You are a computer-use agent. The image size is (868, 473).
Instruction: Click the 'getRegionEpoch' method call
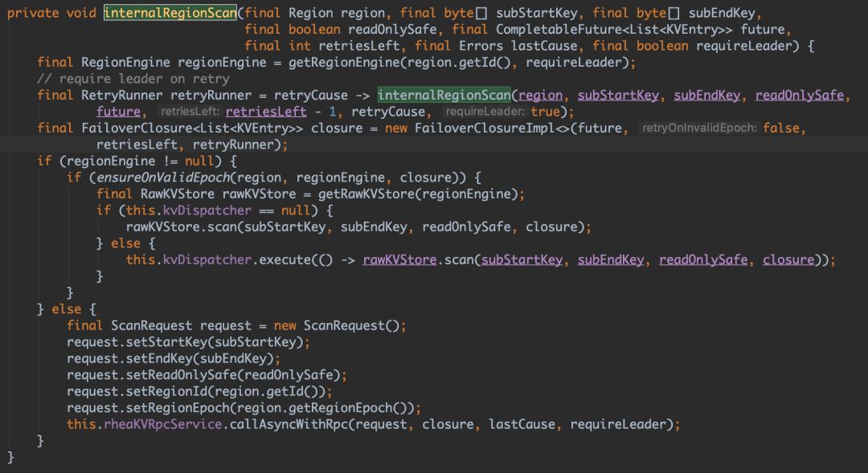click(341, 408)
